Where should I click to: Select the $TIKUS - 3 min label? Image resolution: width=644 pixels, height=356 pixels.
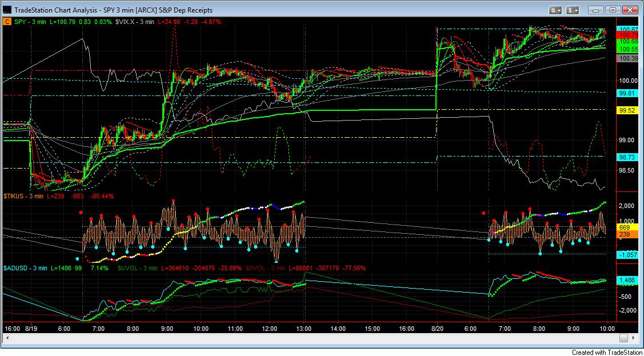coord(23,196)
